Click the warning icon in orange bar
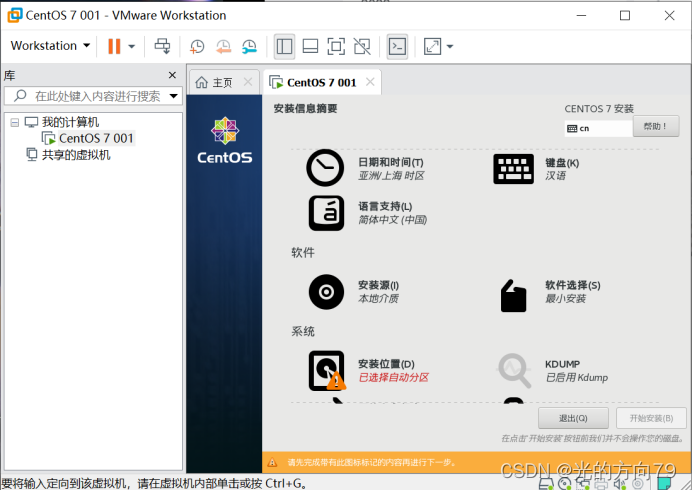 click(272, 463)
